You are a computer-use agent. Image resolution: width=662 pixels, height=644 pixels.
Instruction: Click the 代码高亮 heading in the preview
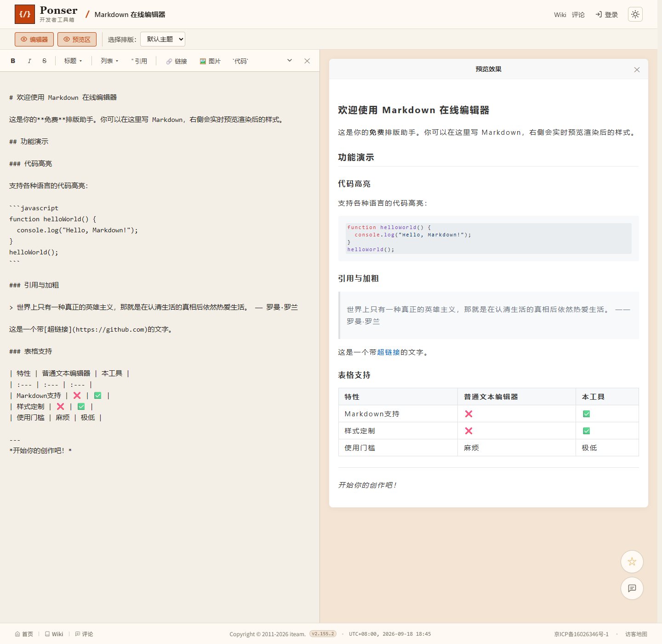354,184
